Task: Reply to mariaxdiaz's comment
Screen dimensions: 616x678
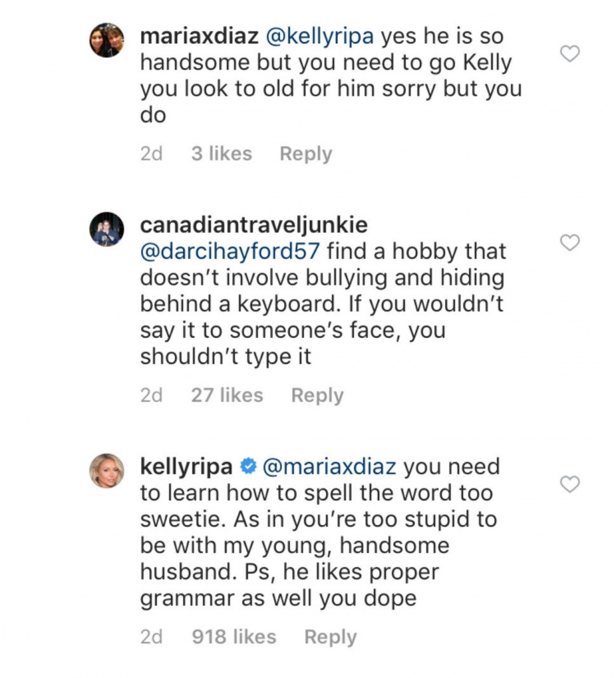Action: pos(305,154)
